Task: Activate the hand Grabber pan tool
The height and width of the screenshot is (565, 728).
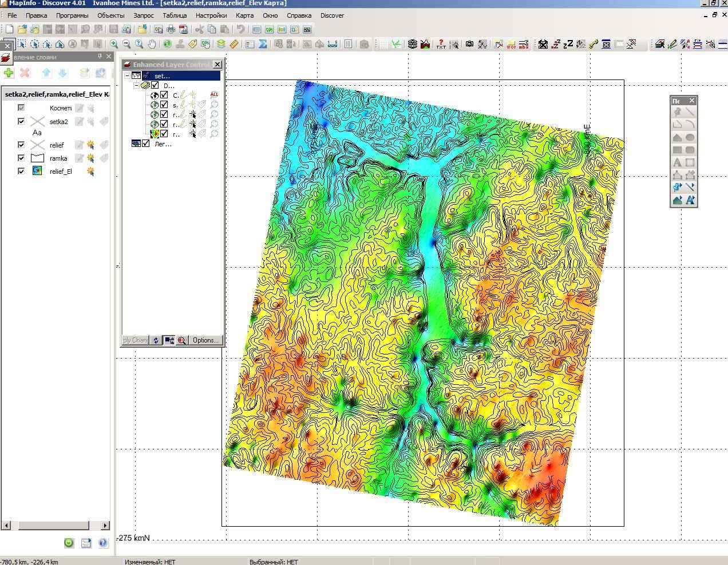Action: [152, 44]
